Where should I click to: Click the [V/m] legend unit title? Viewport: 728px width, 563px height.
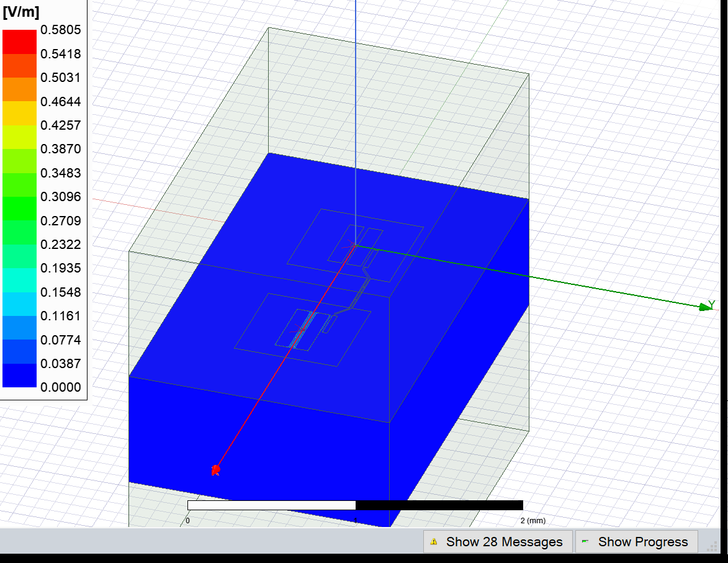click(21, 12)
